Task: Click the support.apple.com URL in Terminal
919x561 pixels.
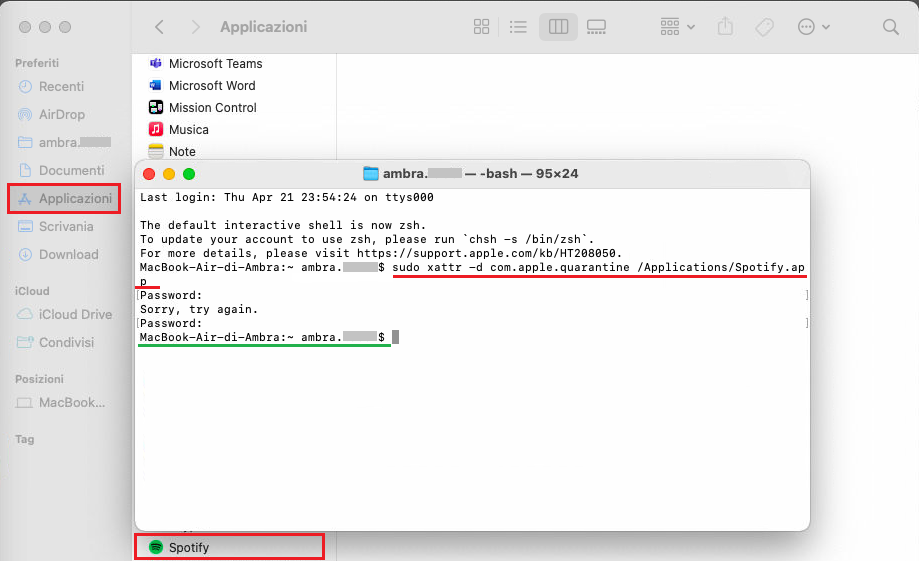Action: 486,253
